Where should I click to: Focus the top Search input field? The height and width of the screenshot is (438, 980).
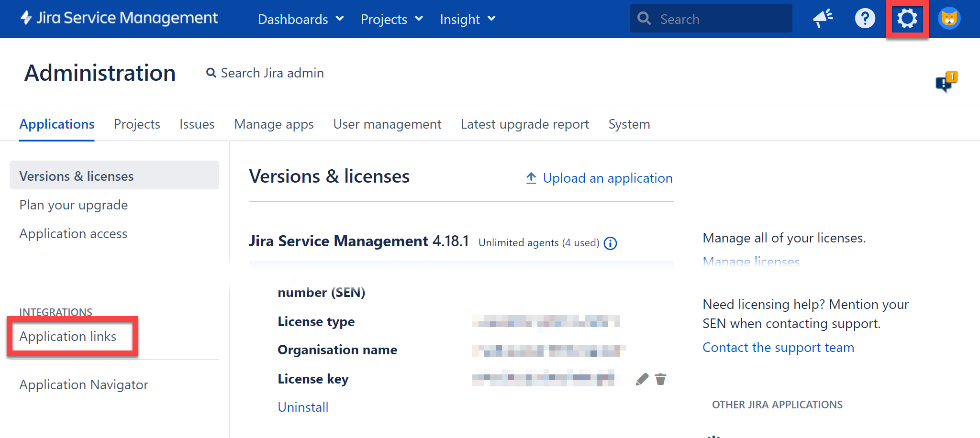pyautogui.click(x=711, y=19)
